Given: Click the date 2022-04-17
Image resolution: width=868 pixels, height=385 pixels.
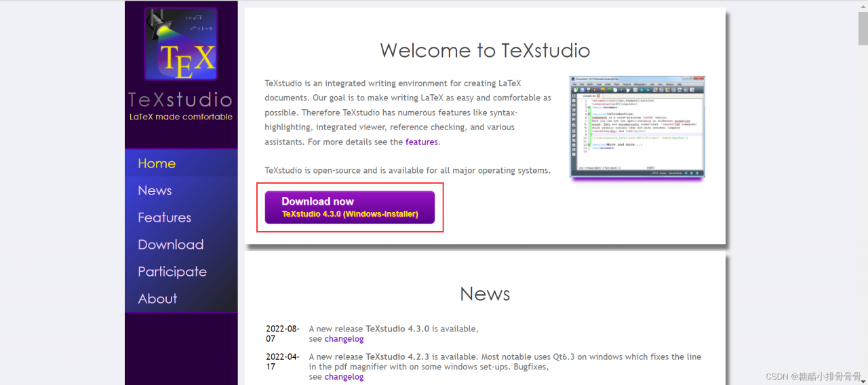Looking at the screenshot, I should (x=283, y=361).
